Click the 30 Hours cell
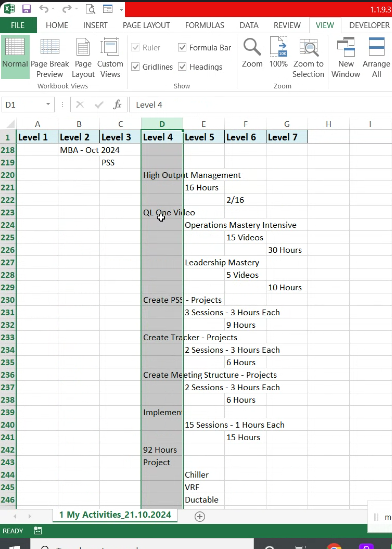The image size is (392, 549). pyautogui.click(x=287, y=250)
